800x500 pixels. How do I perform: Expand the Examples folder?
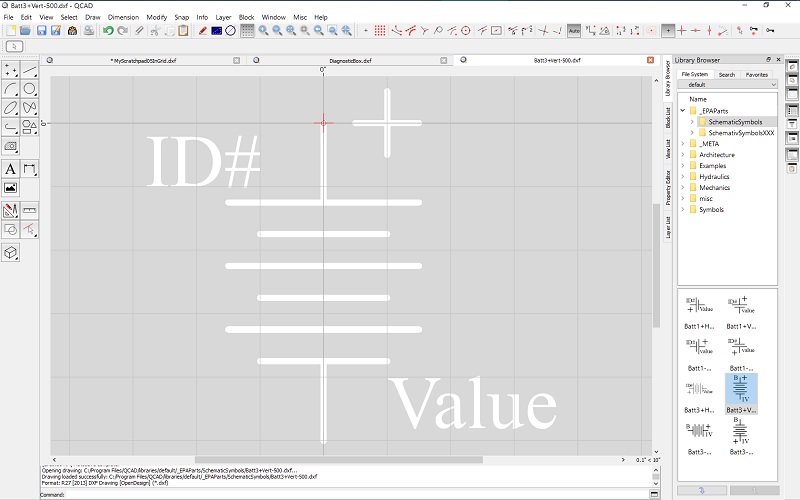(x=683, y=166)
